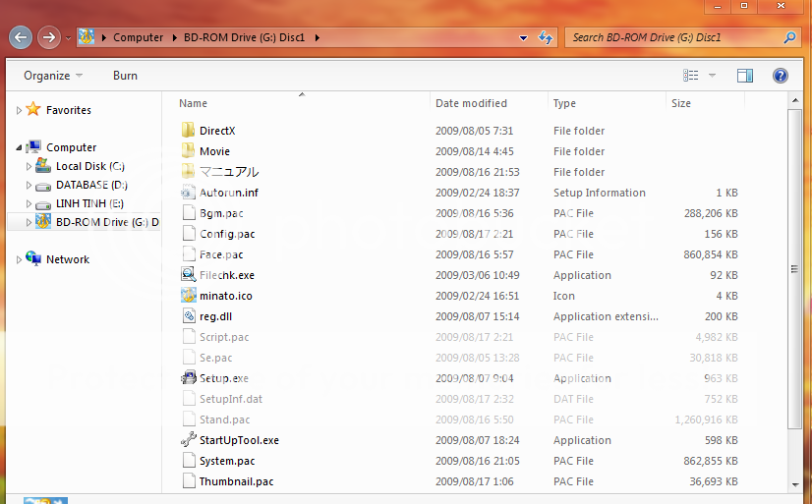Screen dimensions: 812x504
Task: Click the Help question mark icon
Action: pos(781,76)
